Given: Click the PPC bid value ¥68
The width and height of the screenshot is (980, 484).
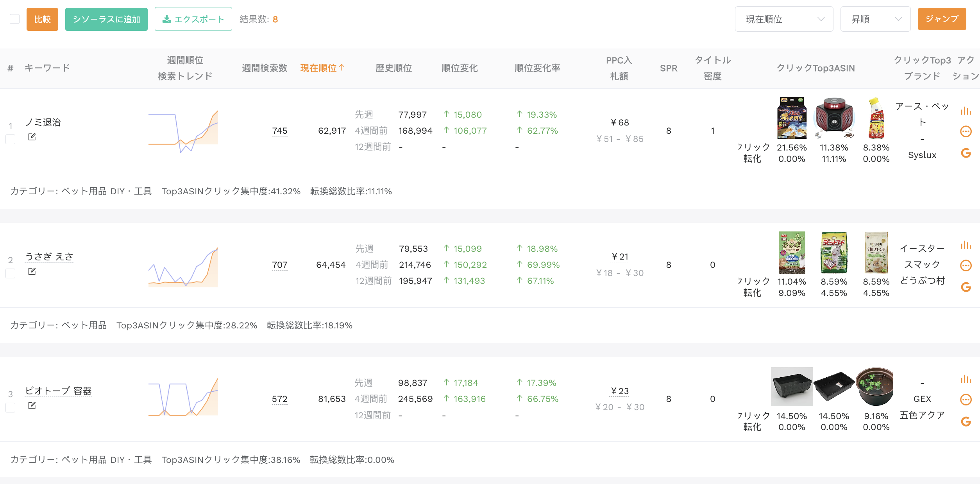Looking at the screenshot, I should coord(620,122).
